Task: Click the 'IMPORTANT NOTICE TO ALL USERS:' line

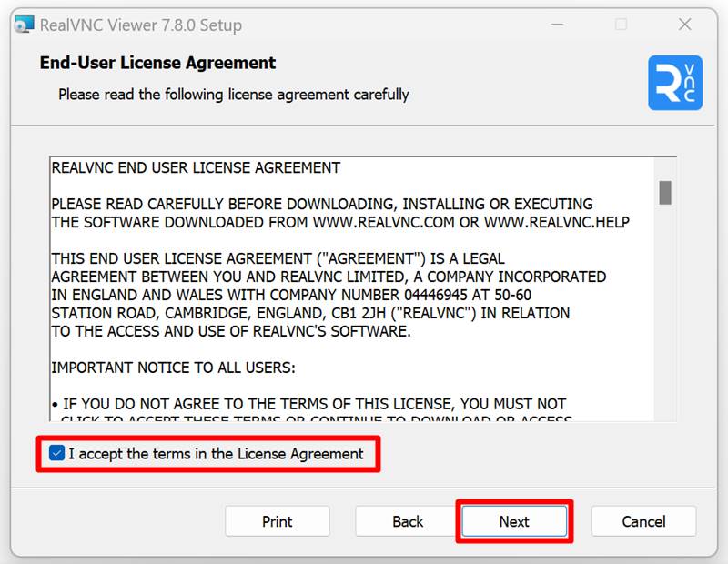Action: [173, 368]
